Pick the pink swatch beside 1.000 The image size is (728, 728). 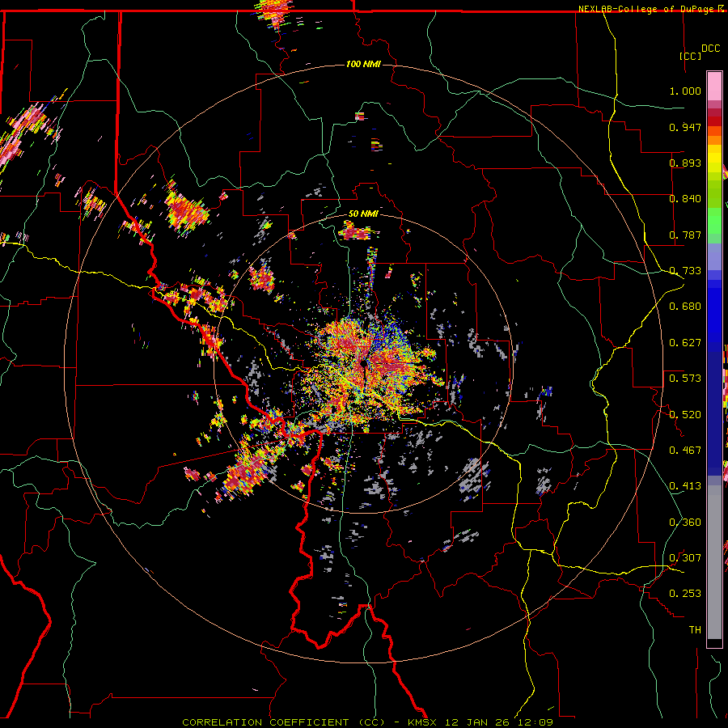click(x=714, y=87)
